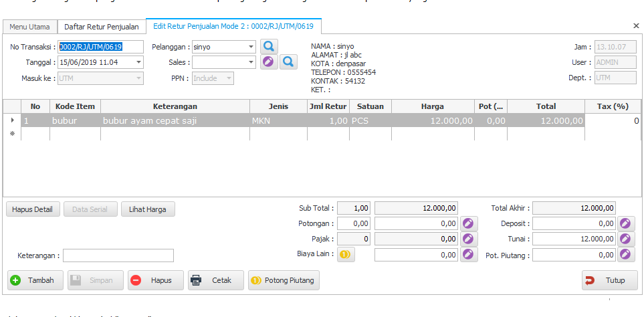Click the Lihat Harga button
This screenshot has height=317, width=644.
click(x=148, y=209)
